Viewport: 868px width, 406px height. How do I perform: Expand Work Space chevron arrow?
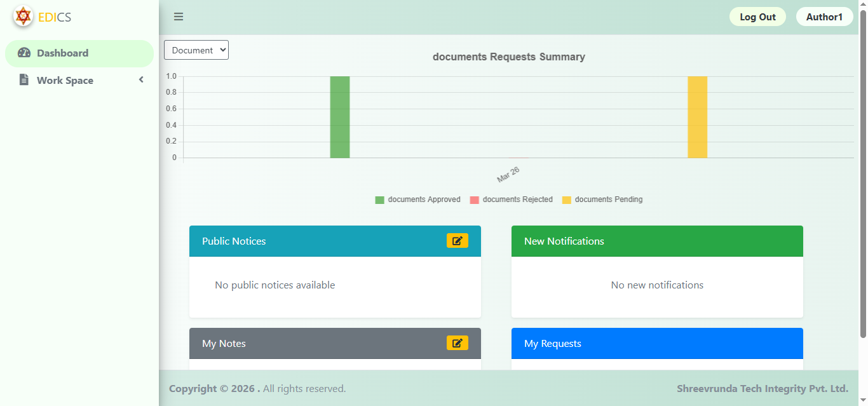tap(141, 80)
